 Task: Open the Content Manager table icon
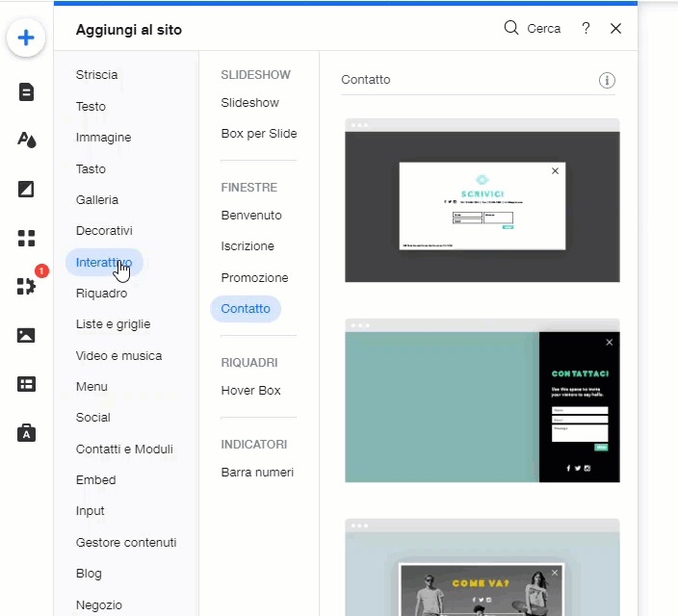(26, 384)
